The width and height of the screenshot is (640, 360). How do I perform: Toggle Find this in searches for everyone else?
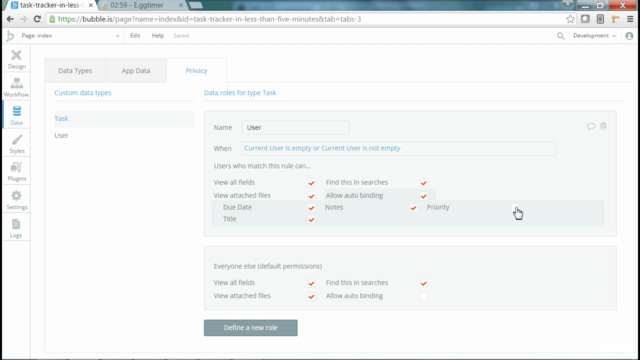tap(424, 283)
